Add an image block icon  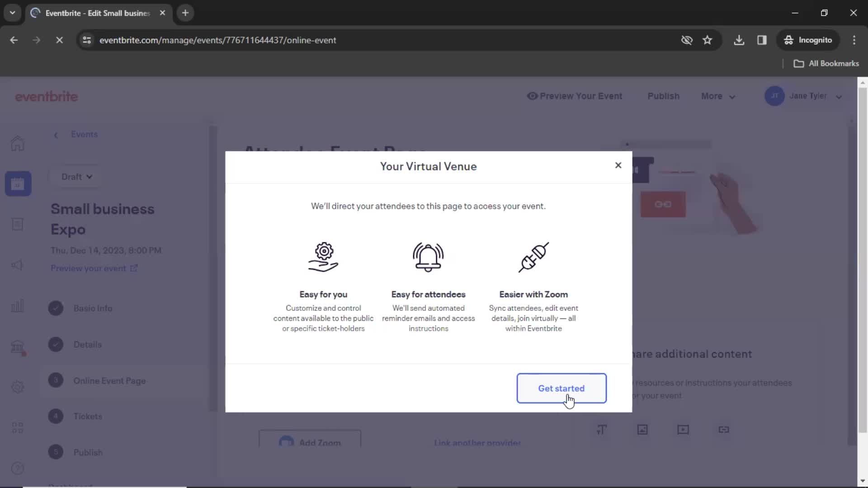[642, 430]
